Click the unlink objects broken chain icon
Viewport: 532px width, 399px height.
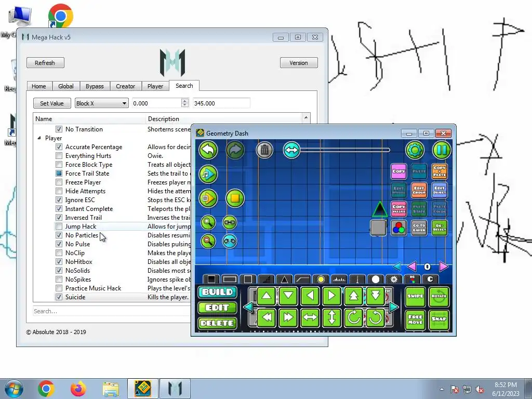coord(230,241)
